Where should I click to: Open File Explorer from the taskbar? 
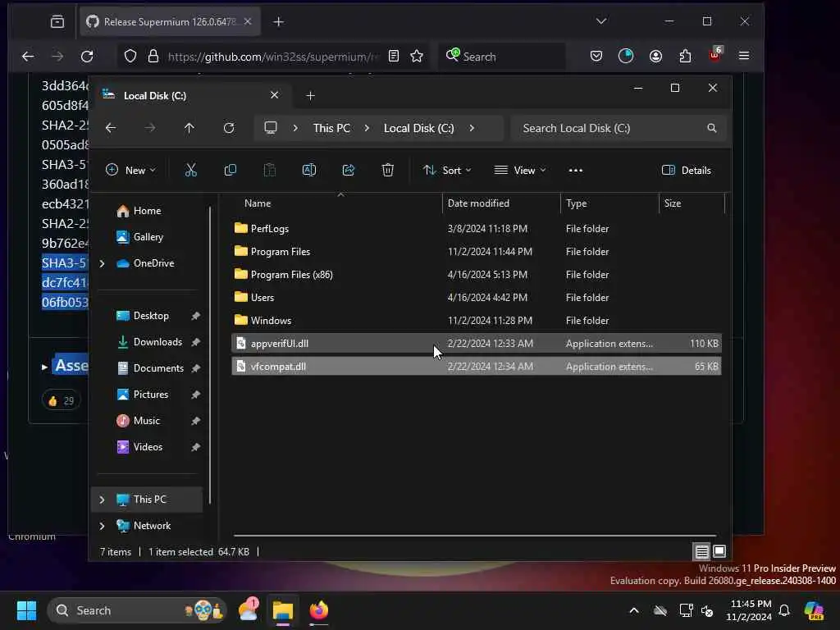[x=283, y=610]
